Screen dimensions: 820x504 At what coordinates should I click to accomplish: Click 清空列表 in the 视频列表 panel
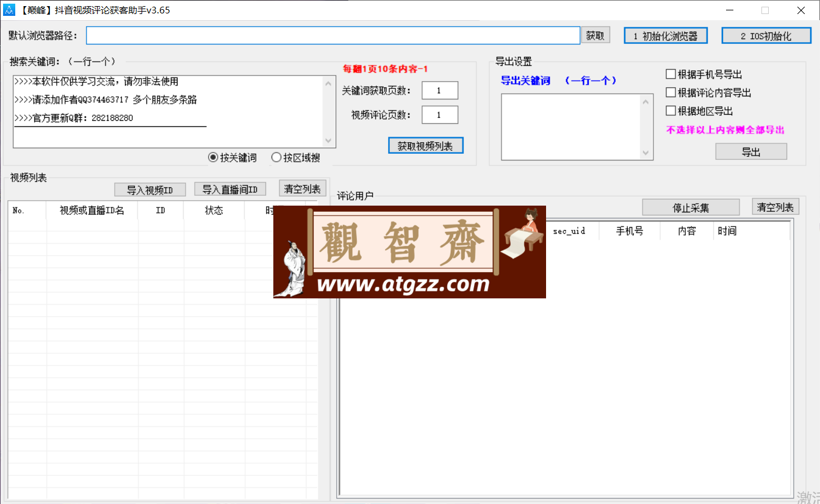[303, 189]
